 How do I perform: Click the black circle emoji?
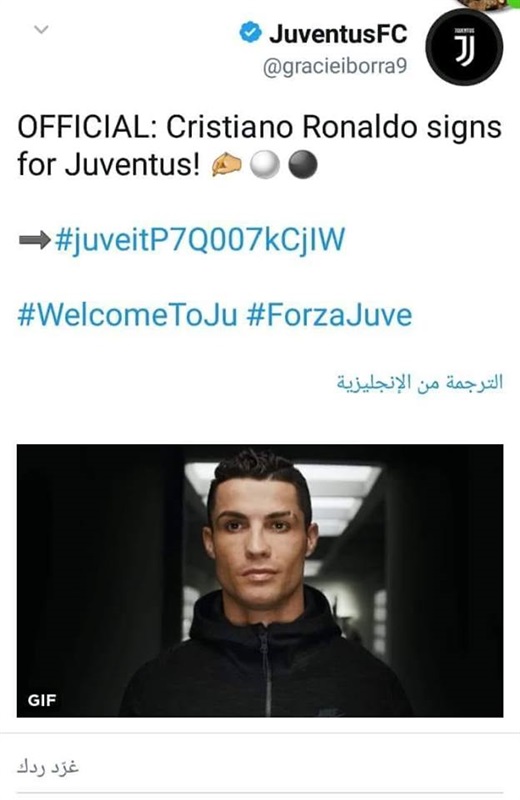tap(303, 165)
